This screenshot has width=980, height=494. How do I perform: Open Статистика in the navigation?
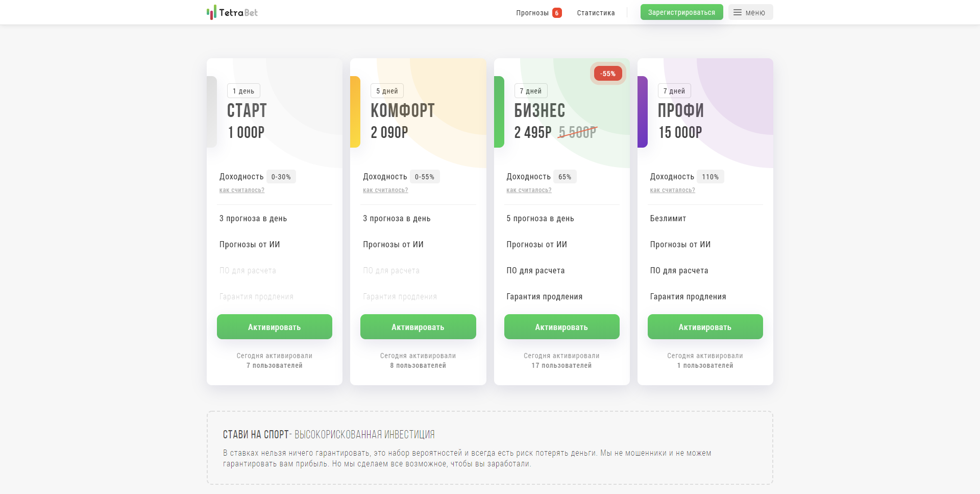click(x=596, y=13)
